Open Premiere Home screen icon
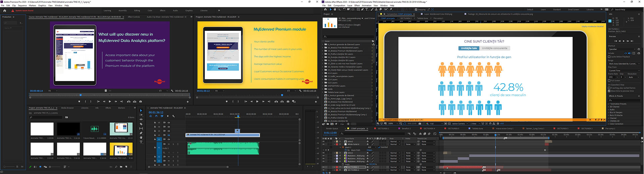The height and width of the screenshot is (174, 644). (5, 10)
